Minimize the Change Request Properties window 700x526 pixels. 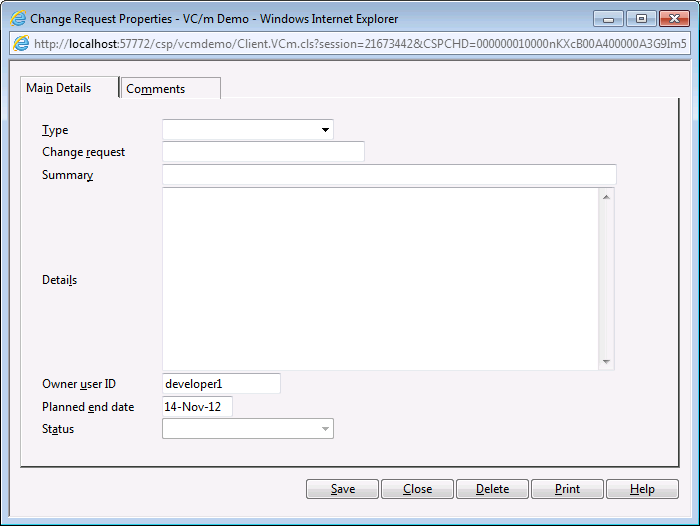point(609,18)
